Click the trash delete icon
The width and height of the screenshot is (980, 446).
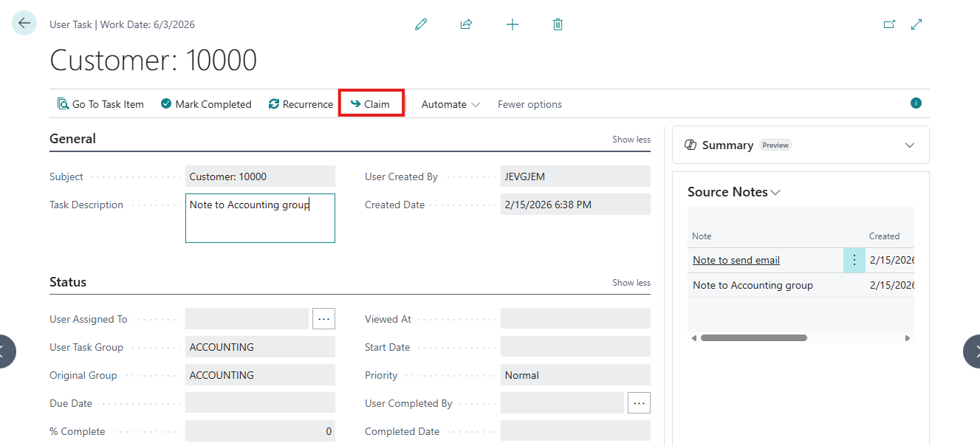pyautogui.click(x=558, y=24)
